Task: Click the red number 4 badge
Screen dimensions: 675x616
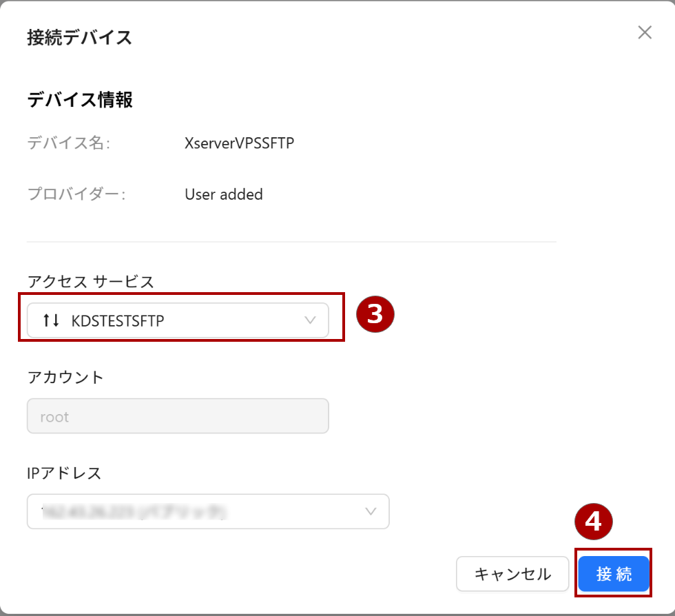Action: 593,522
